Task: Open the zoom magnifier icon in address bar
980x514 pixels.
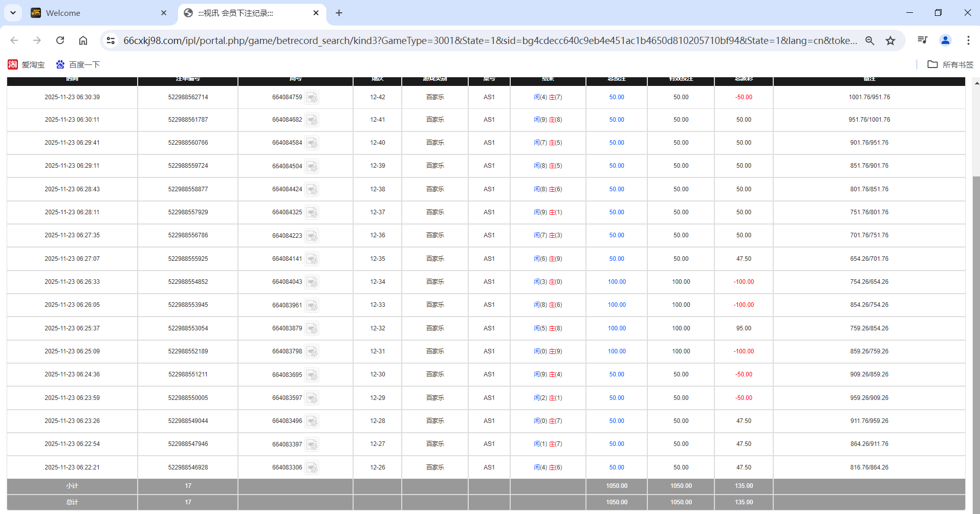Action: 869,40
